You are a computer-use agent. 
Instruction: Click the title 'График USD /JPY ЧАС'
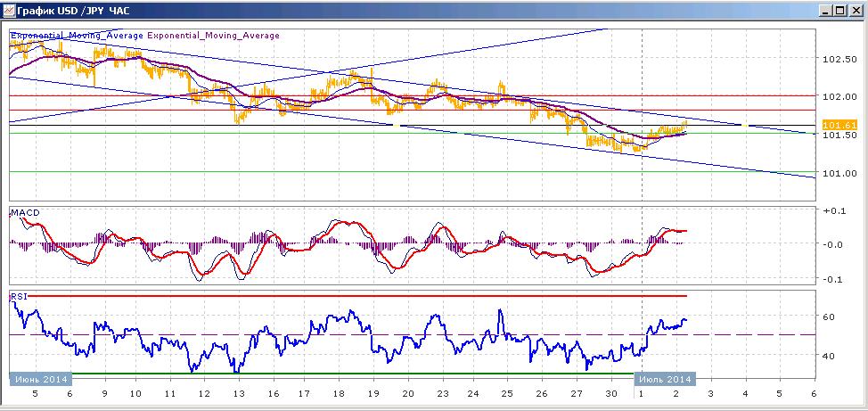point(73,11)
